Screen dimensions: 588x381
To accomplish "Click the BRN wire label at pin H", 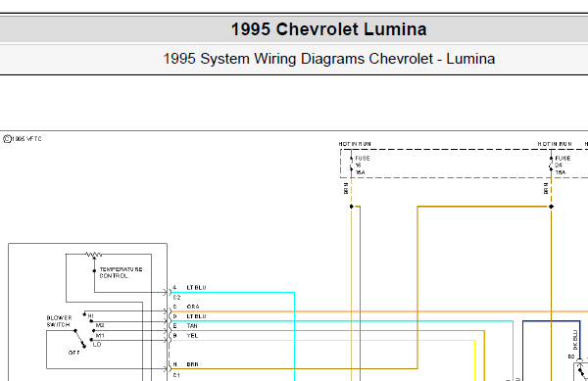I will click(192, 364).
